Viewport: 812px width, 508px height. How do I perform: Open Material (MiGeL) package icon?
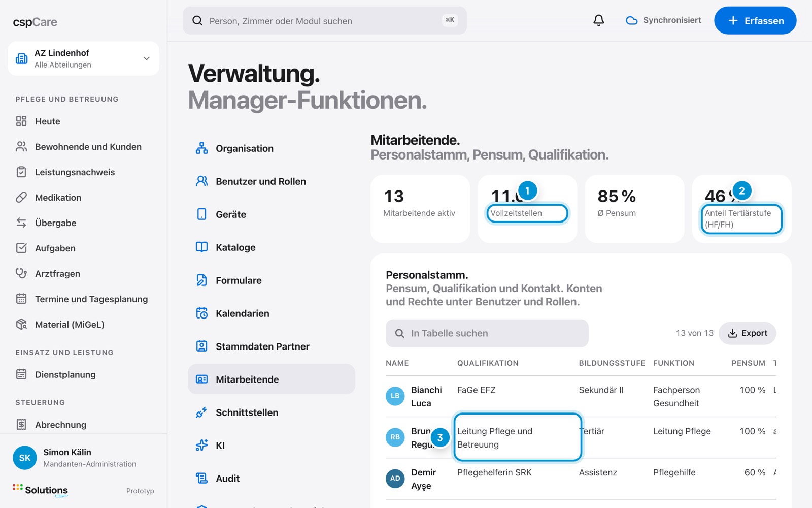click(21, 324)
